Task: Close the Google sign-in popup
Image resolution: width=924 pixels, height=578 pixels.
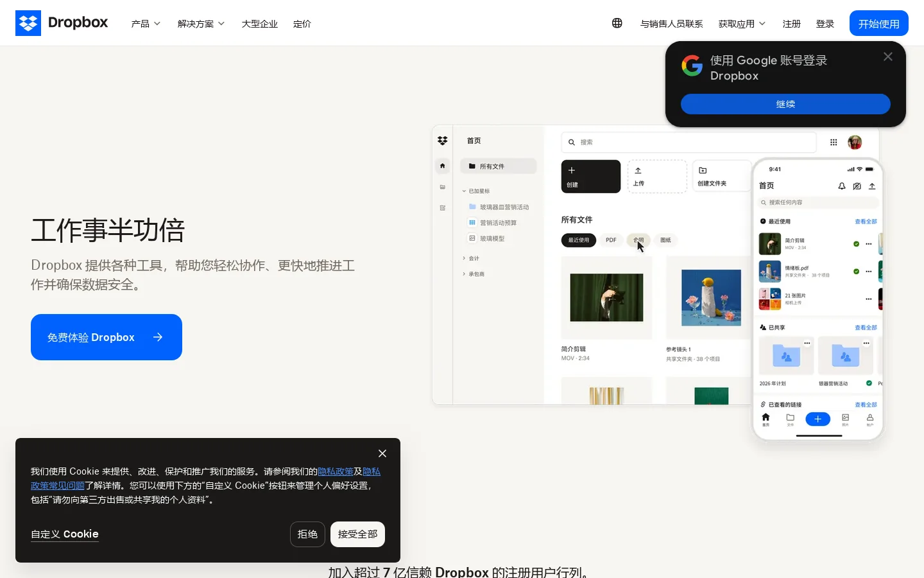Action: (x=888, y=57)
